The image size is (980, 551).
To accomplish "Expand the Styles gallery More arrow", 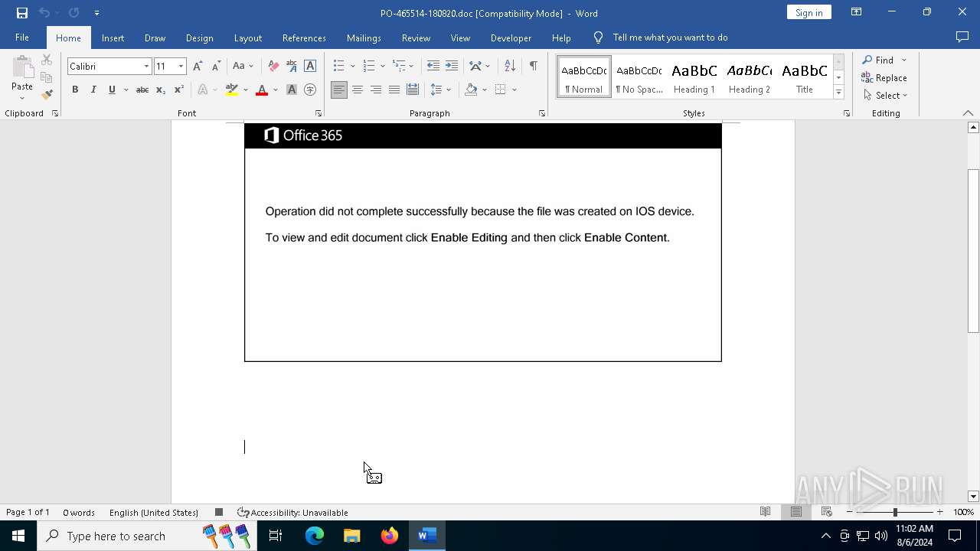I will tap(838, 93).
